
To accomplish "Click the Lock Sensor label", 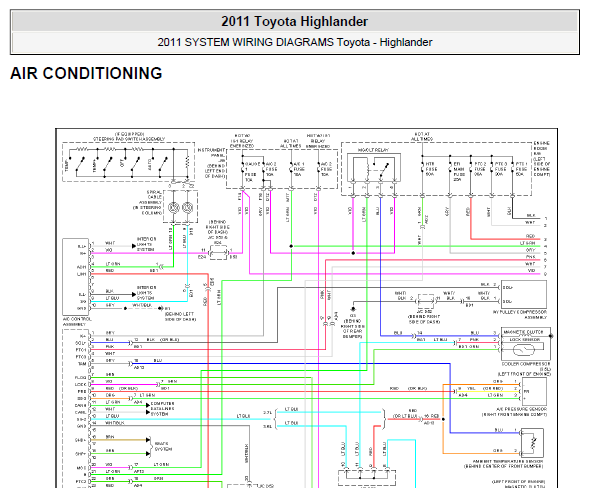I will pos(524,340).
